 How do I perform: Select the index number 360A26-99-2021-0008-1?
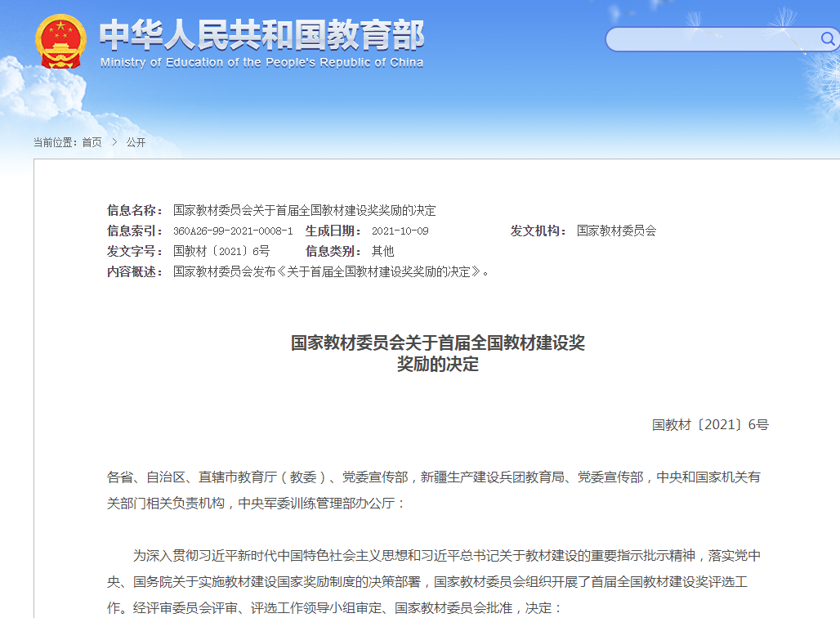click(233, 231)
